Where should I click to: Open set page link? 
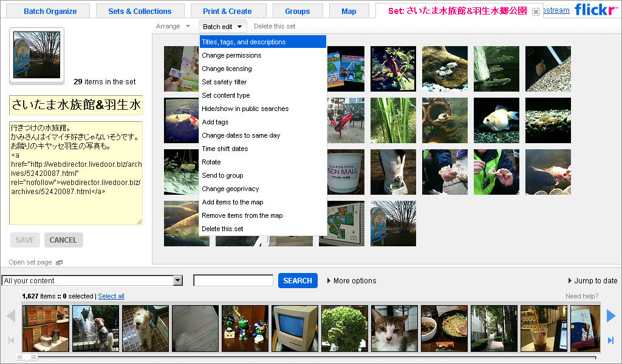point(30,262)
